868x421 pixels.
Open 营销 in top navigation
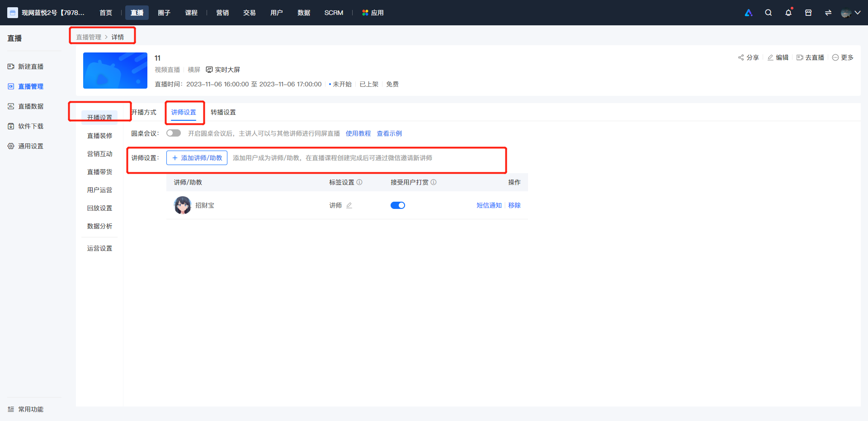pos(222,13)
